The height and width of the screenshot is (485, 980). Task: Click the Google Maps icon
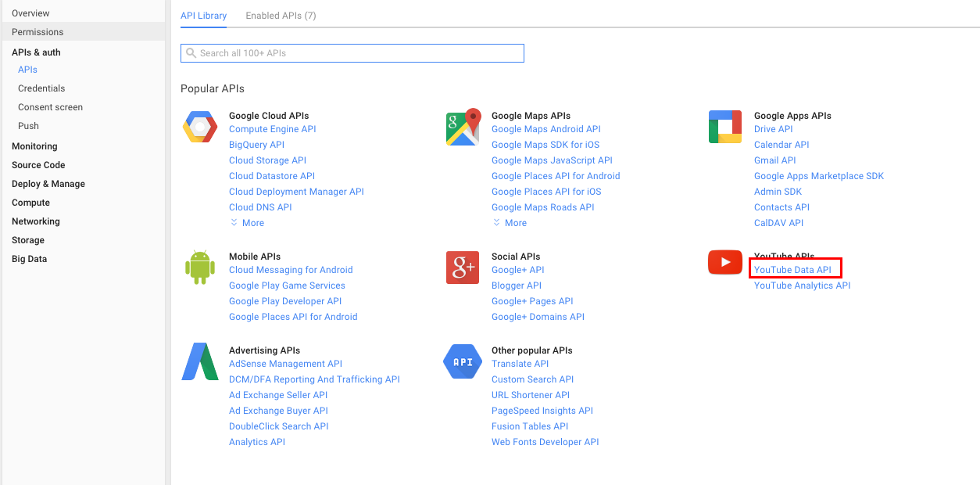tap(463, 128)
